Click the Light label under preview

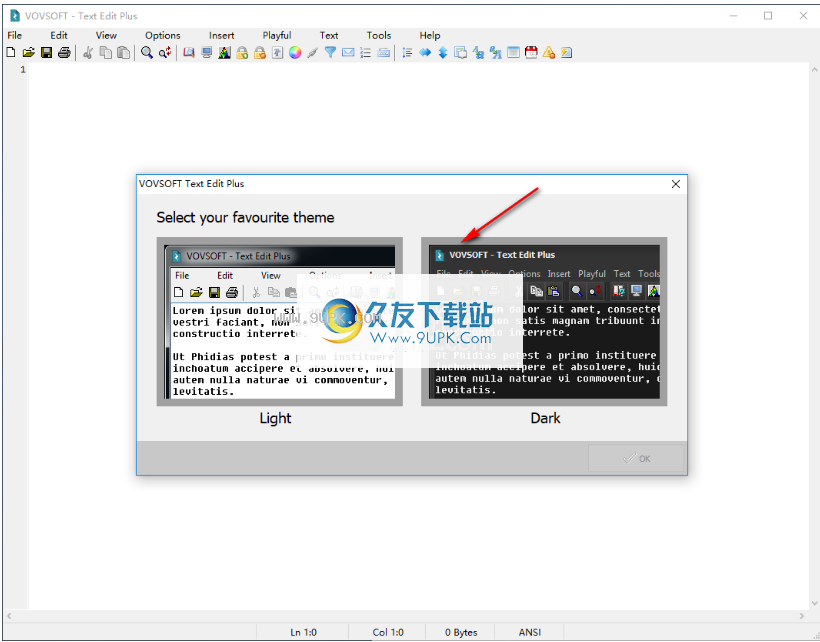276,418
